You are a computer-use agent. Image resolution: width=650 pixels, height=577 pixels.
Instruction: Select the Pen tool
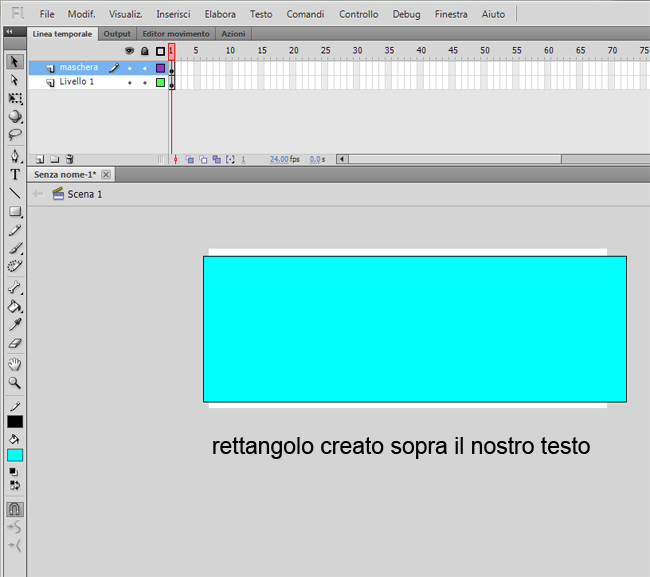15,156
